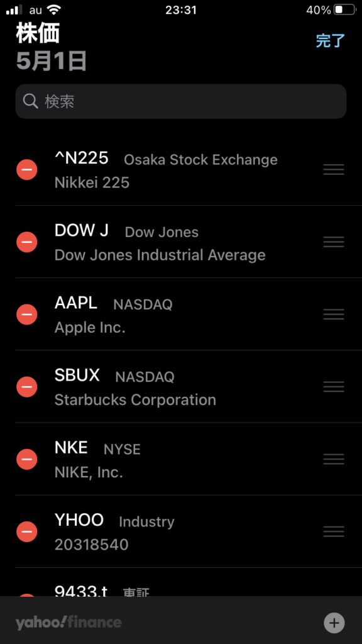Tap the reorder handle for NIKE, Inc.

tap(334, 459)
